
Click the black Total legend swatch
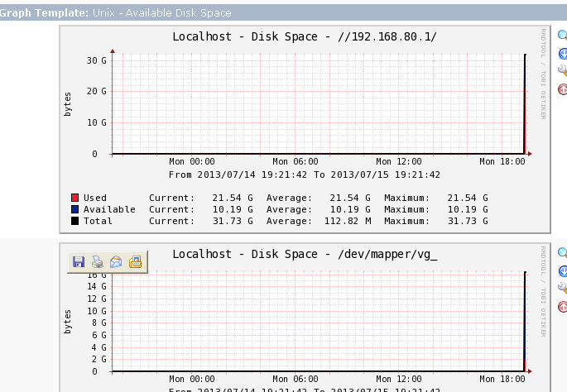pos(74,221)
